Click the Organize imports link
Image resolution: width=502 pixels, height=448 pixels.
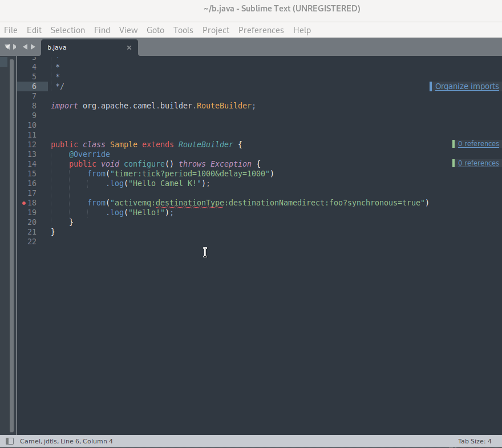coord(467,87)
